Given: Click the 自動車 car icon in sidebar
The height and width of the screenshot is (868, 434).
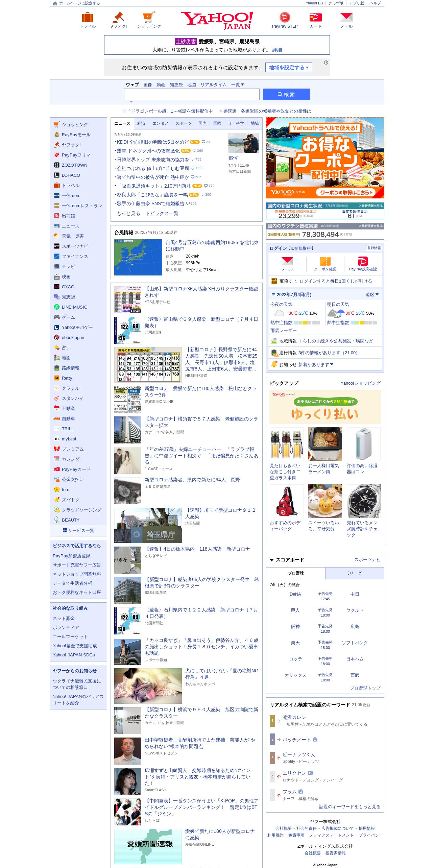Looking at the screenshot, I should pos(56,418).
